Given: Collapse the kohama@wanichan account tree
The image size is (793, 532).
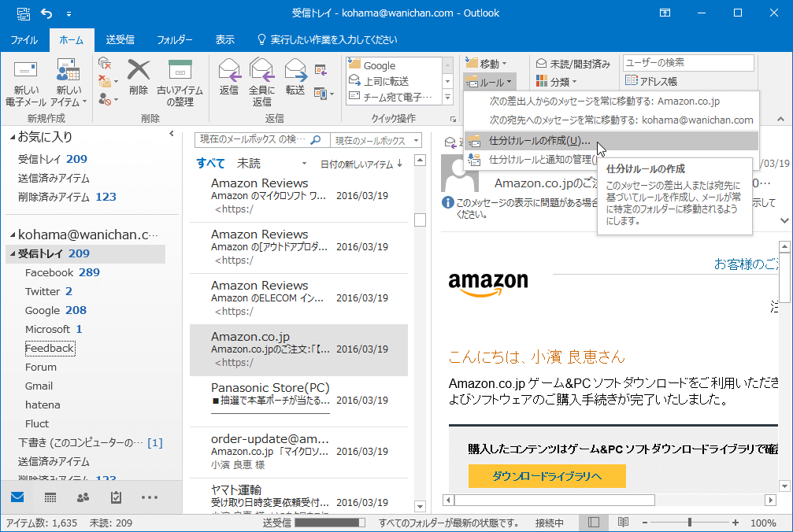Looking at the screenshot, I should pyautogui.click(x=13, y=235).
